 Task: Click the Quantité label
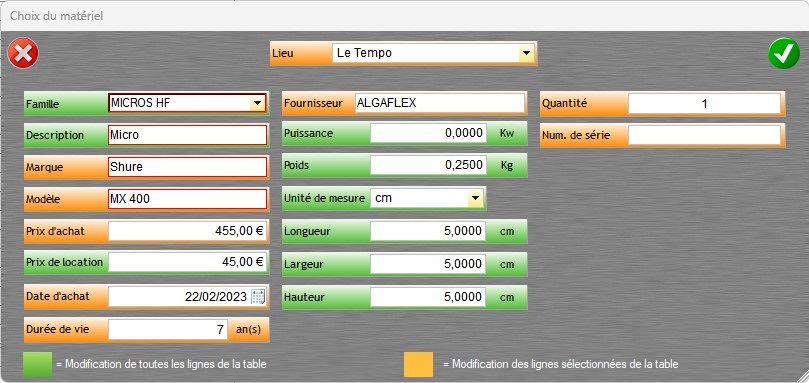[564, 103]
